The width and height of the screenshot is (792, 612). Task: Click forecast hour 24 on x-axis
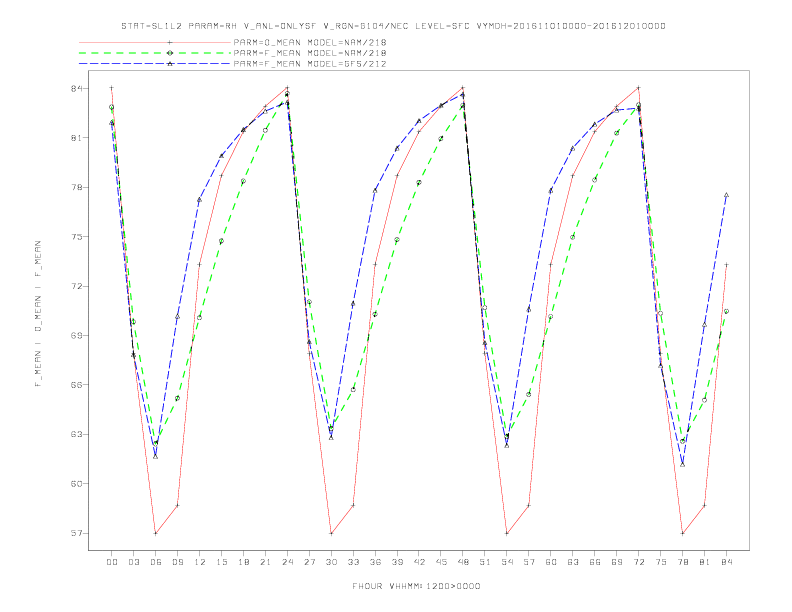[x=287, y=562]
